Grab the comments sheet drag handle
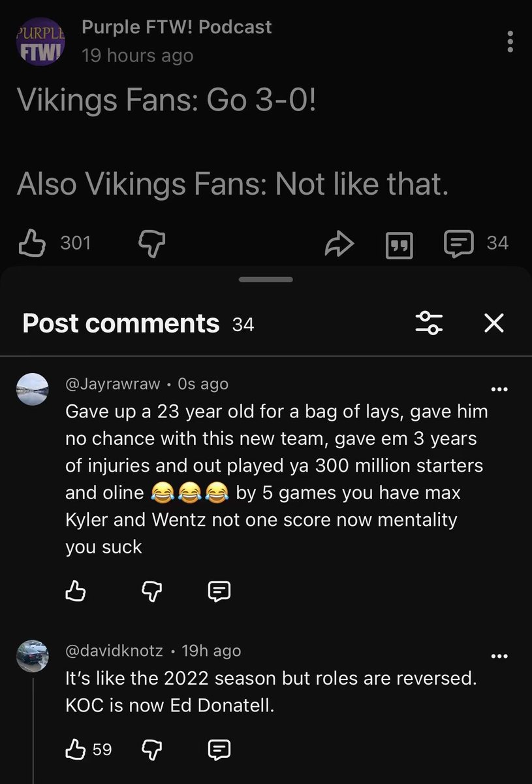This screenshot has height=784, width=532. tap(266, 280)
